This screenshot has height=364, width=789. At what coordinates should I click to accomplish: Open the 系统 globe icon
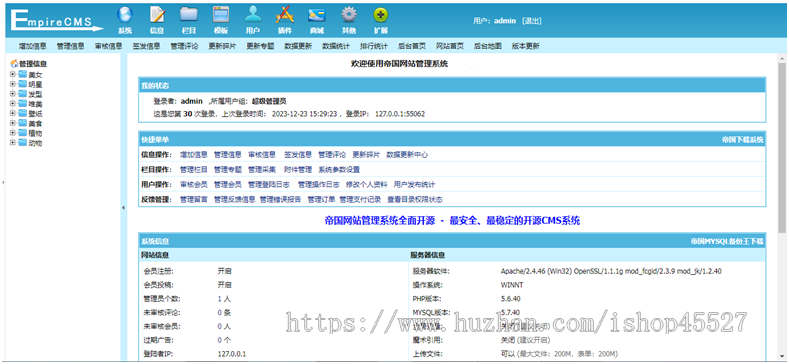(125, 14)
